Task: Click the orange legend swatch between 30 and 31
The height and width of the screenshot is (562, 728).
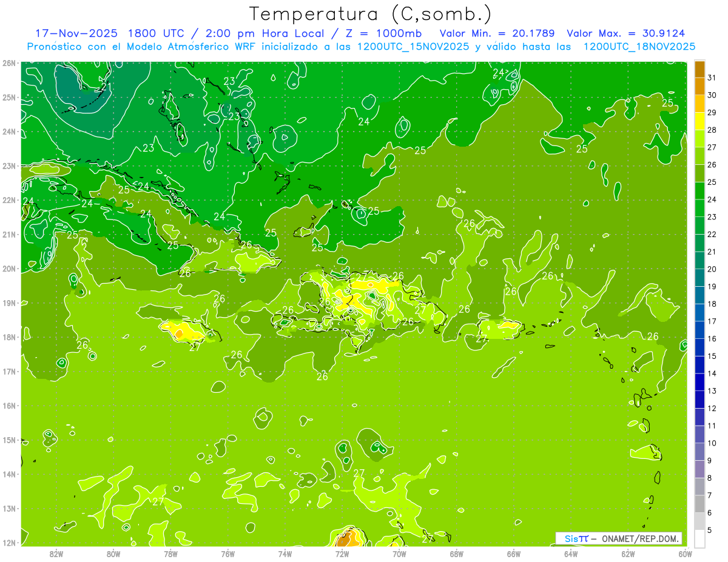Action: 699,86
